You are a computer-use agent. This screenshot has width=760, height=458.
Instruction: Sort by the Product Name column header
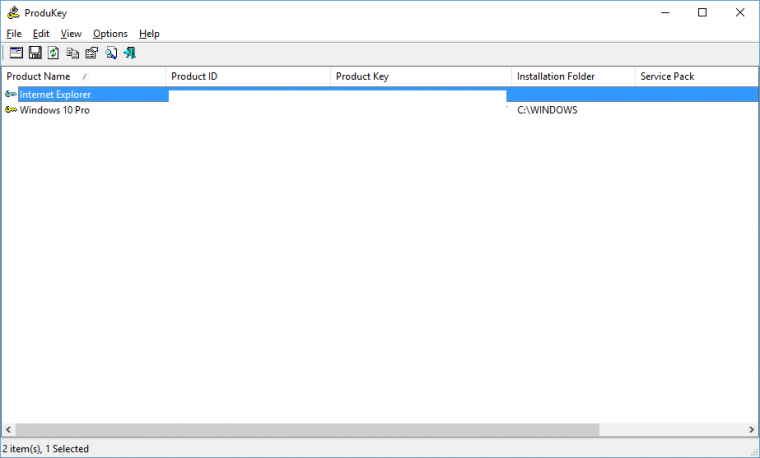click(84, 77)
